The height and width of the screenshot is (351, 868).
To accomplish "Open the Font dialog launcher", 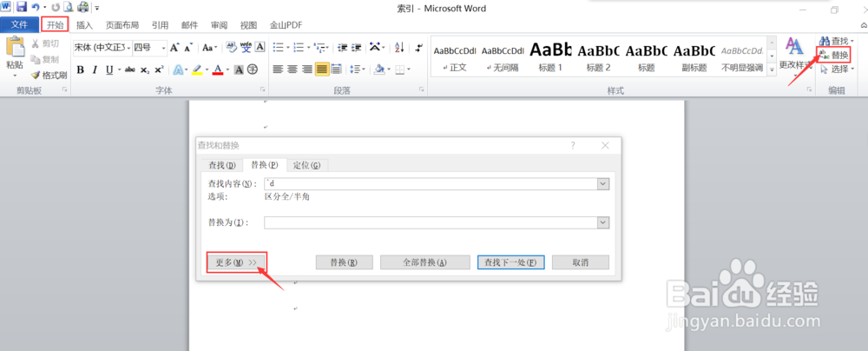I will coord(262,89).
